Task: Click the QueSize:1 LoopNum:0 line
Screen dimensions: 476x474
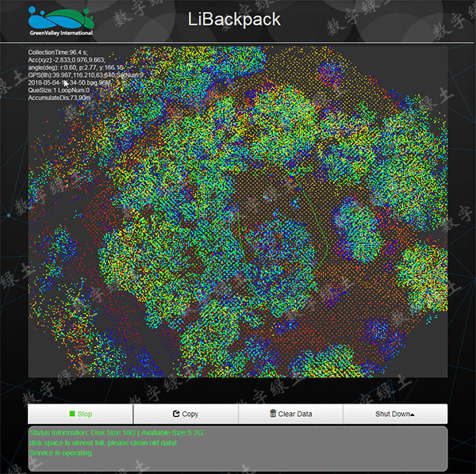Action: click(59, 90)
